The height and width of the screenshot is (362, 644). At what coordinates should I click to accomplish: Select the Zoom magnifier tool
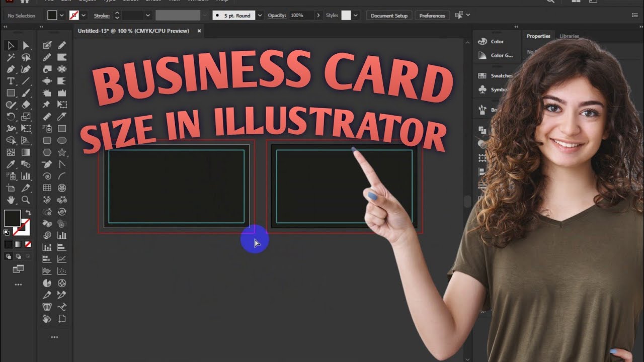point(27,200)
